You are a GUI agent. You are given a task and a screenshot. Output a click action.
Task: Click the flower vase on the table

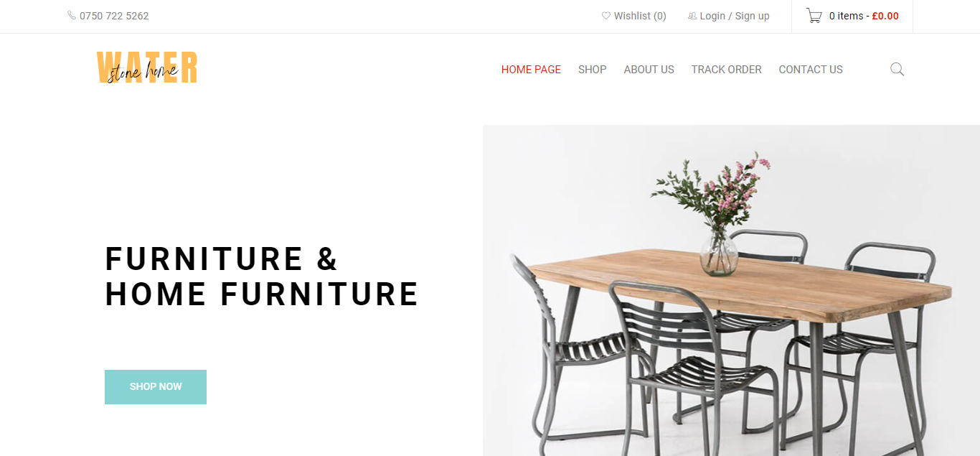(720, 253)
